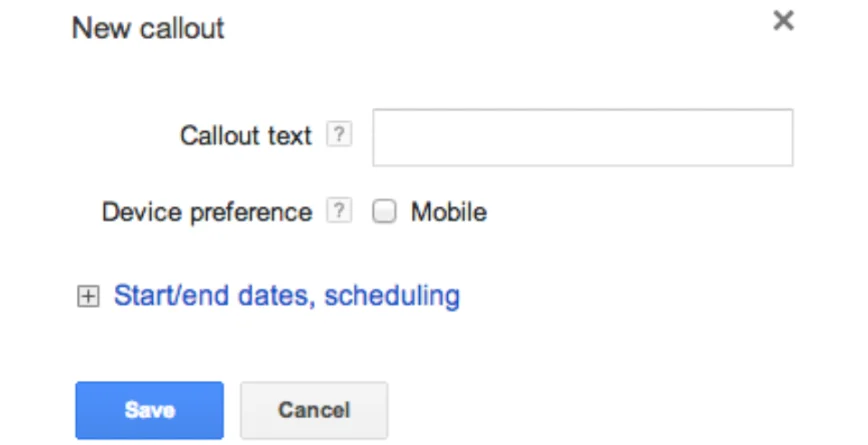Click the Device preference label
The height and width of the screenshot is (445, 868).
point(207,212)
